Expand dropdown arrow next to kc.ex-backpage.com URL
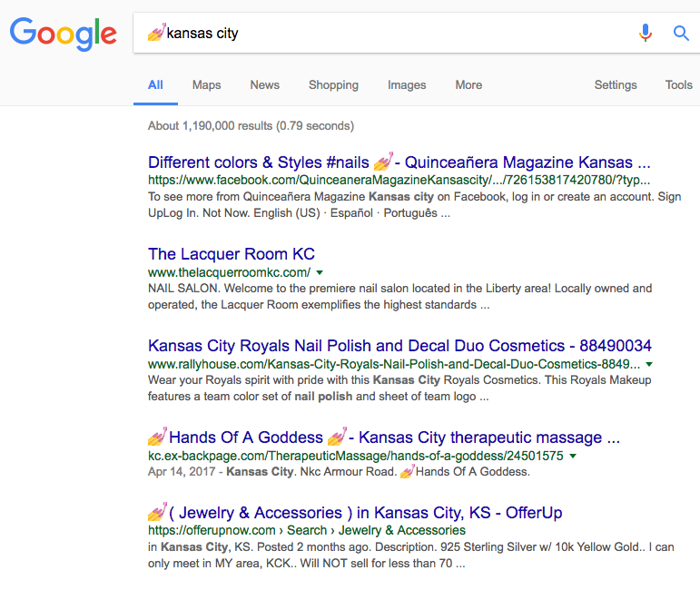 [x=573, y=456]
